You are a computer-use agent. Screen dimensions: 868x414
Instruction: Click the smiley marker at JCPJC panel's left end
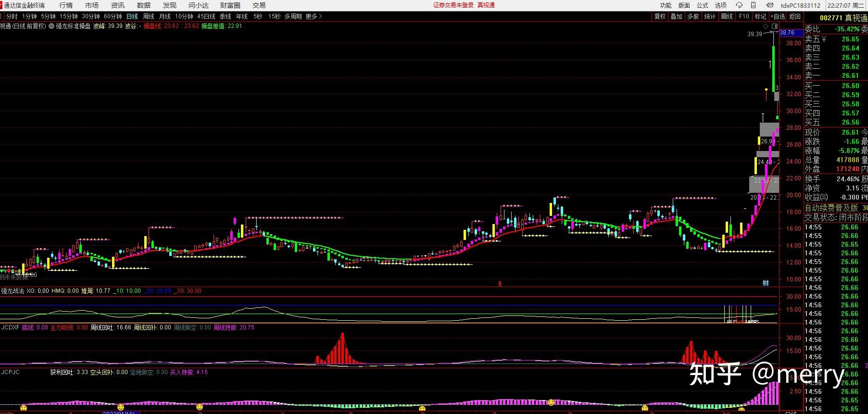click(23, 408)
